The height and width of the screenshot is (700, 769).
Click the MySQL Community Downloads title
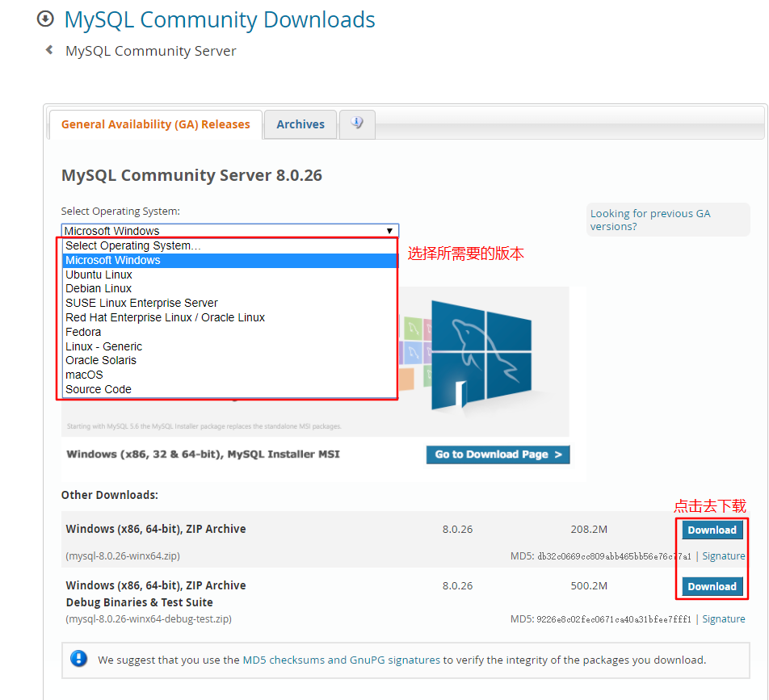coord(220,19)
